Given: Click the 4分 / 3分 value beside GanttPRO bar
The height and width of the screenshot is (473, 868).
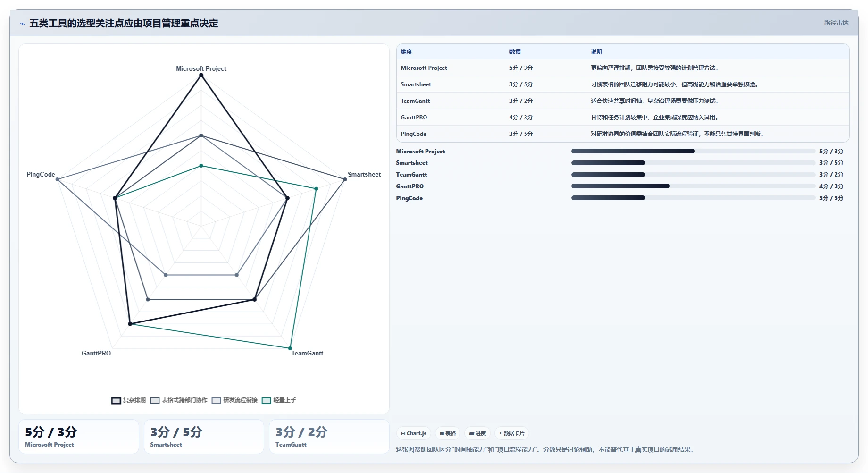Looking at the screenshot, I should click(x=831, y=186).
